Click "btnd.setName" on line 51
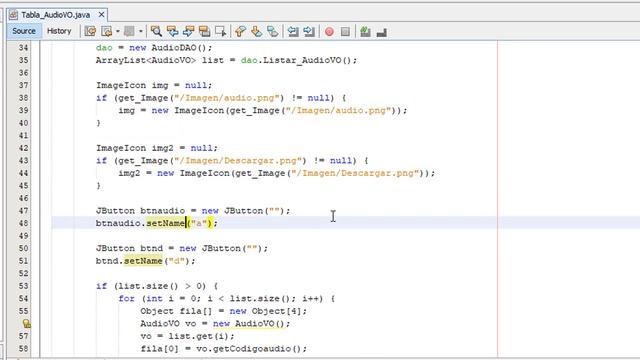 pyautogui.click(x=129, y=261)
